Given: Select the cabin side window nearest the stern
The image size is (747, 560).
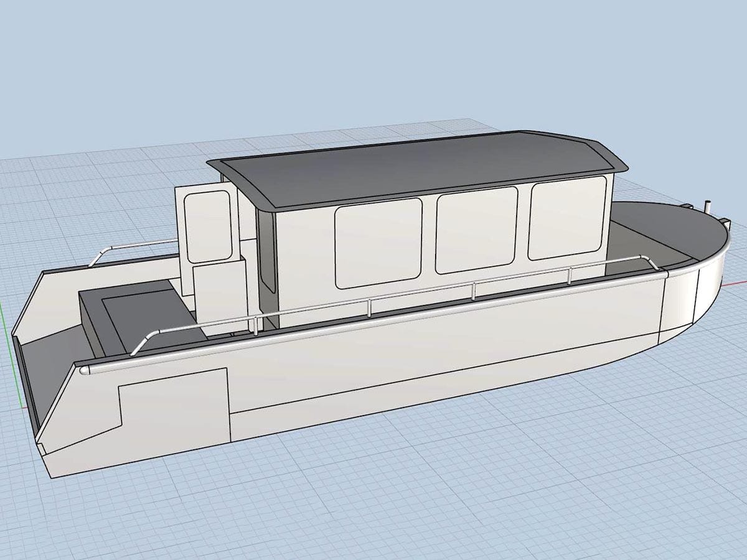Looking at the screenshot, I should (x=378, y=243).
